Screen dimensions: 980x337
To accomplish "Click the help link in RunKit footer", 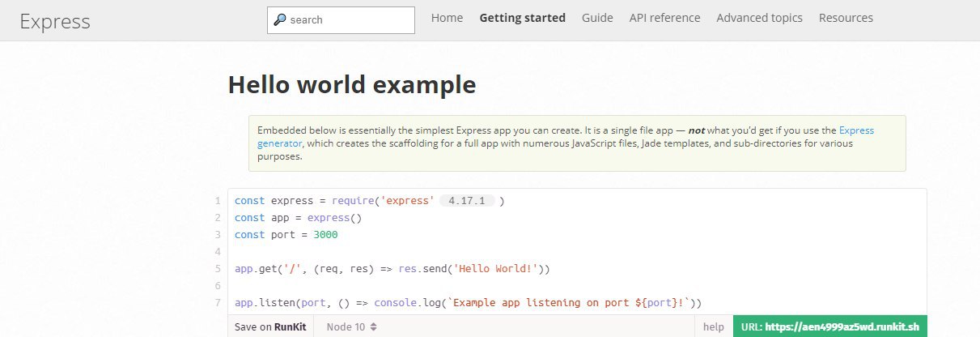I will click(x=714, y=326).
